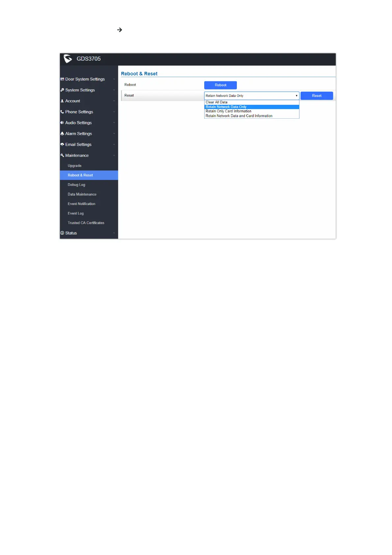Viewport: 392px width, 555px height.
Task: Expand Email Settings chevron
Action: pyautogui.click(x=114, y=144)
